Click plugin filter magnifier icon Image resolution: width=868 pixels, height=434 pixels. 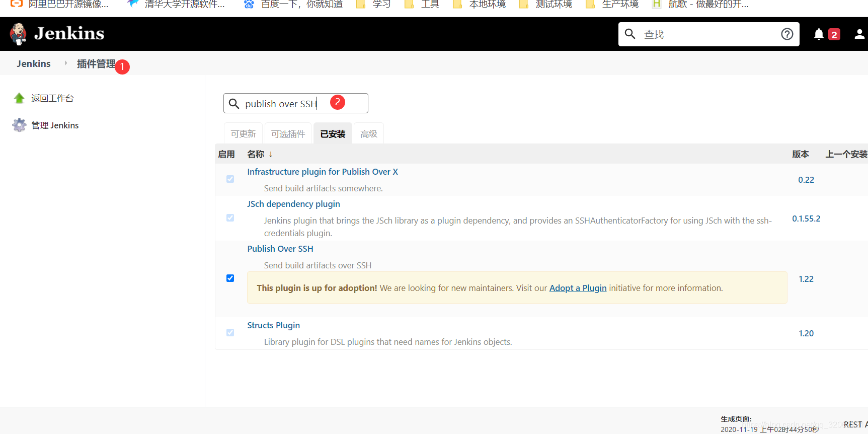[x=234, y=104]
